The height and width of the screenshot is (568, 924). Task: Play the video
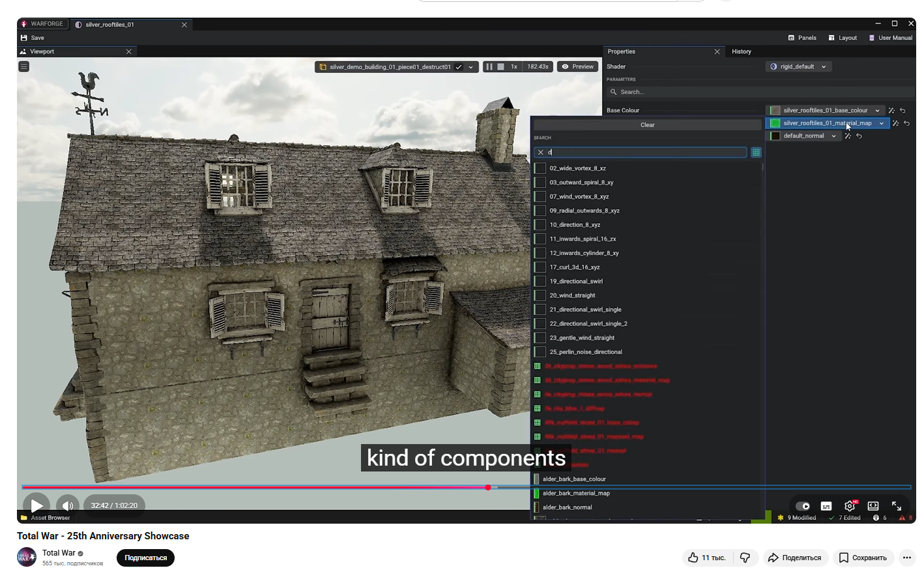click(x=36, y=506)
